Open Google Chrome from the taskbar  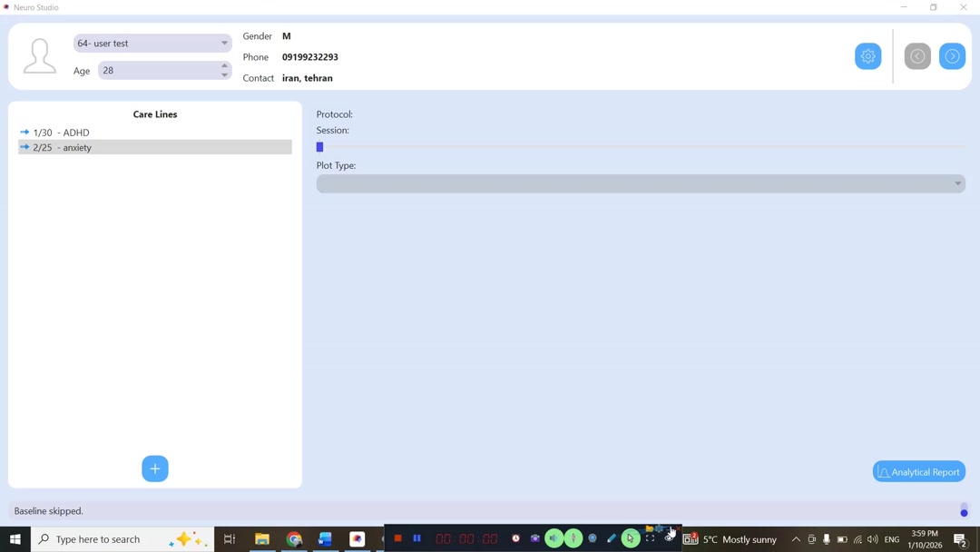tap(294, 539)
